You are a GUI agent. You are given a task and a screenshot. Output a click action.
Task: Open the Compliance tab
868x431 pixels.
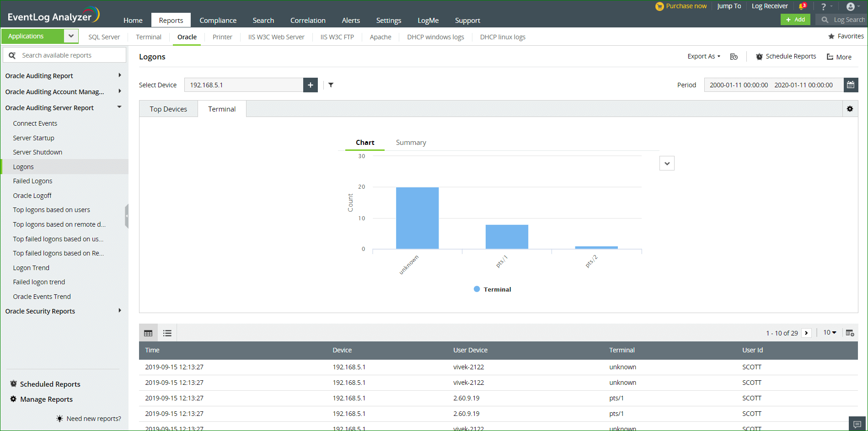pos(218,20)
